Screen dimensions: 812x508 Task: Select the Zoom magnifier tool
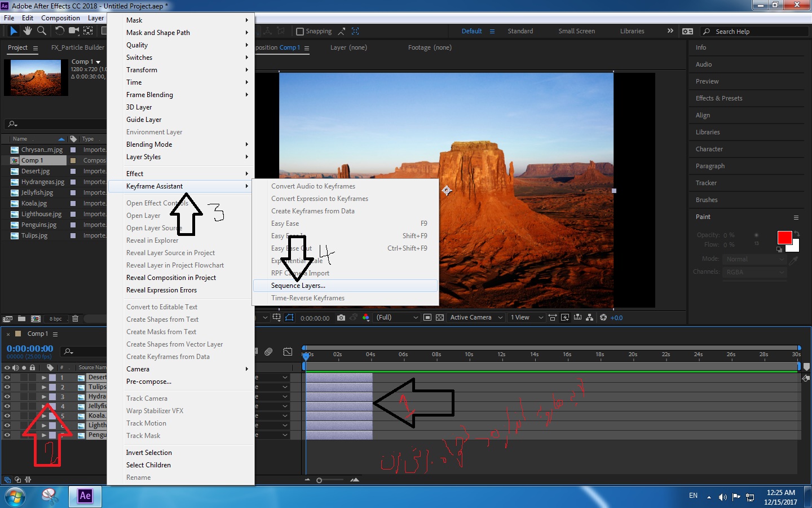(x=42, y=31)
